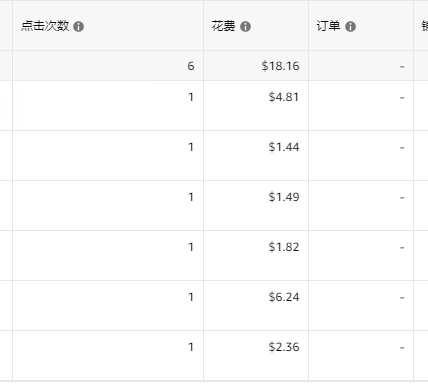Viewport: 428px width, 385px height.
Task: Sort by 订单 column header
Action: [x=328, y=26]
